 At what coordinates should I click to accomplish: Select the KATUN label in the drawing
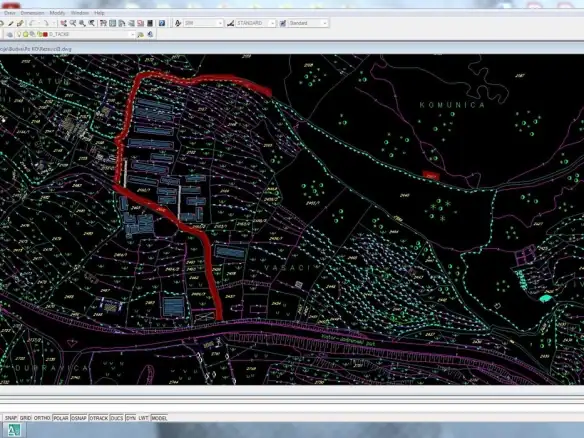pos(49,82)
